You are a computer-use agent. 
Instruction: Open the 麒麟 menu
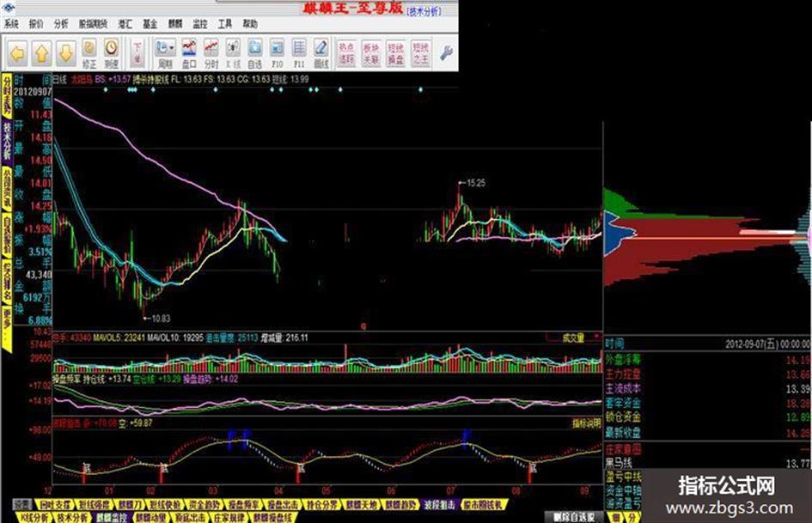pos(175,24)
